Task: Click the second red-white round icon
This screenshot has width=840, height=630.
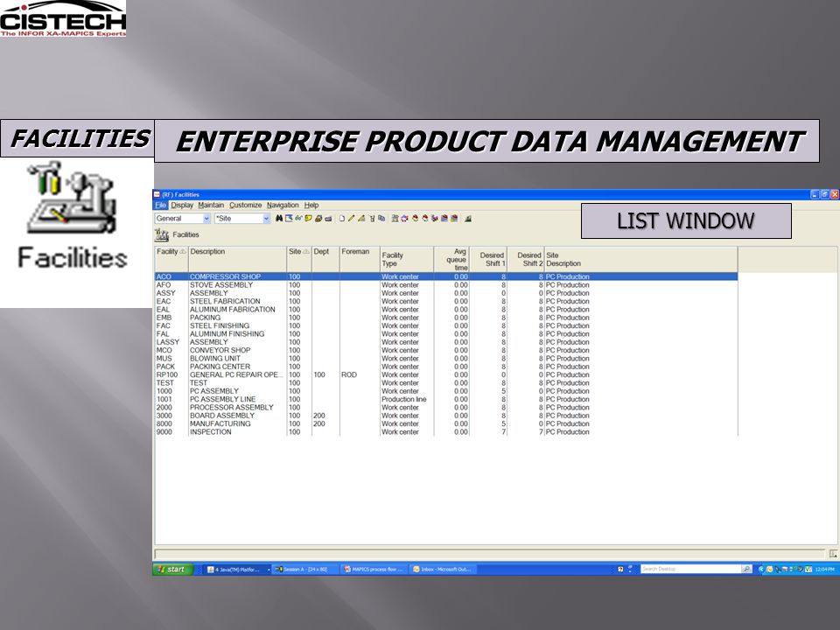Action: [x=425, y=218]
